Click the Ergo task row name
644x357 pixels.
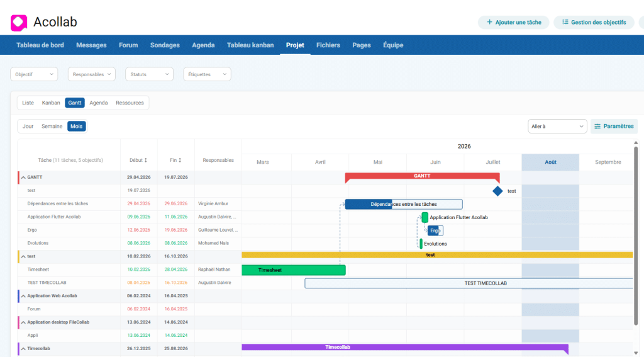point(32,230)
